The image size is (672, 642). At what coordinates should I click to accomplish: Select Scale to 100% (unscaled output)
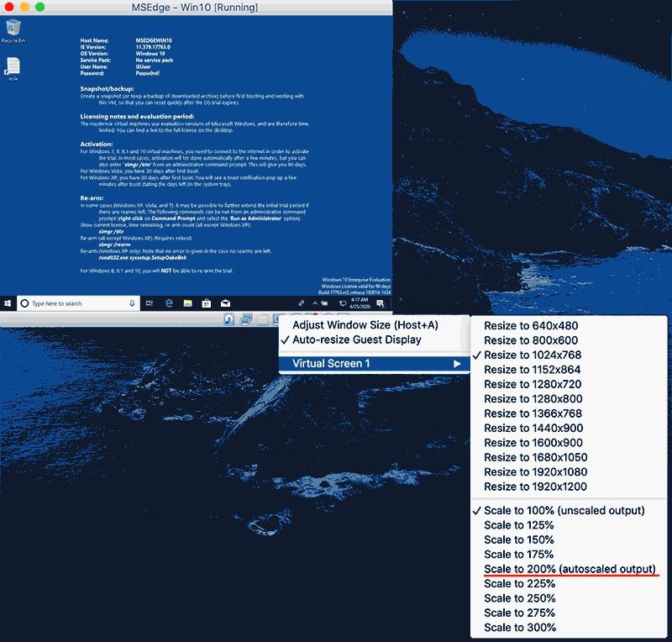pyautogui.click(x=564, y=510)
